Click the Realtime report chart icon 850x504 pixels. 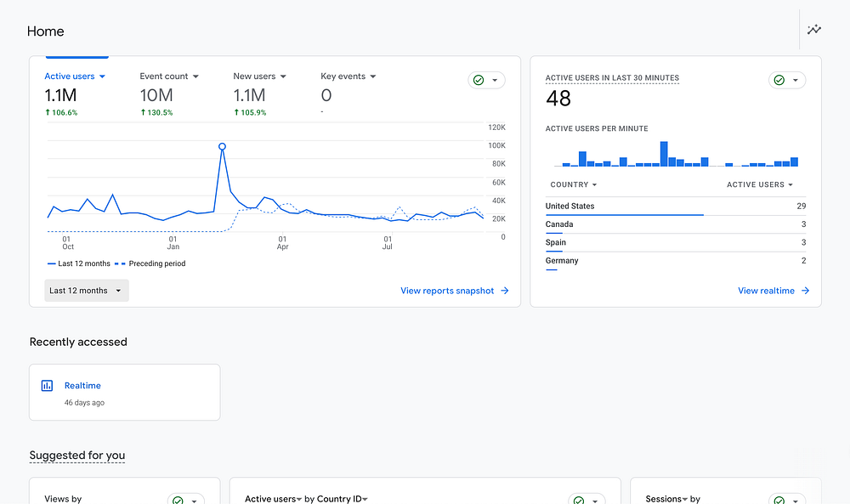click(x=47, y=385)
